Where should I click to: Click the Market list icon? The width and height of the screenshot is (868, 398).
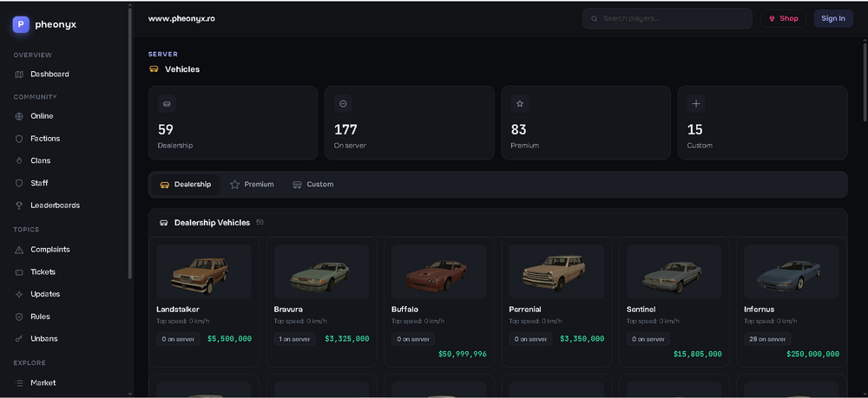19,383
